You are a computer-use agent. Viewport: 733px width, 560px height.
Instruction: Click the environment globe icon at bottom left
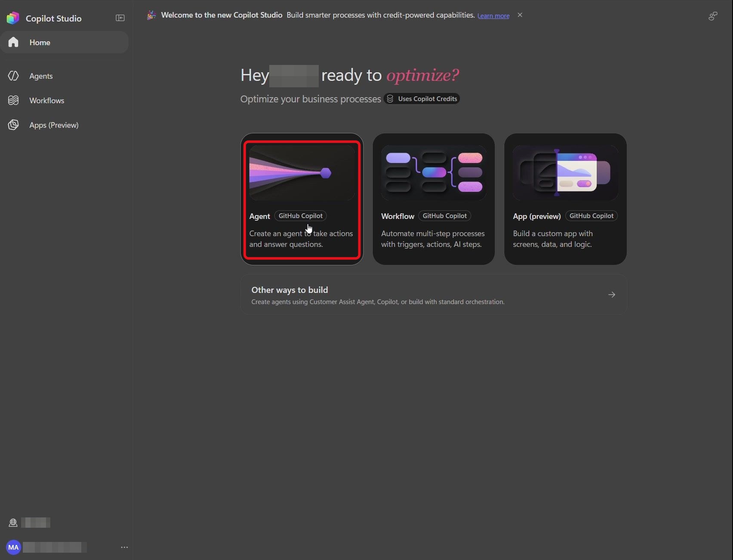[x=13, y=523]
